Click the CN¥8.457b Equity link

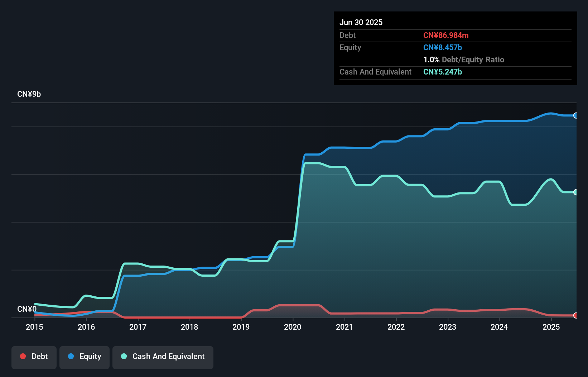click(x=443, y=47)
